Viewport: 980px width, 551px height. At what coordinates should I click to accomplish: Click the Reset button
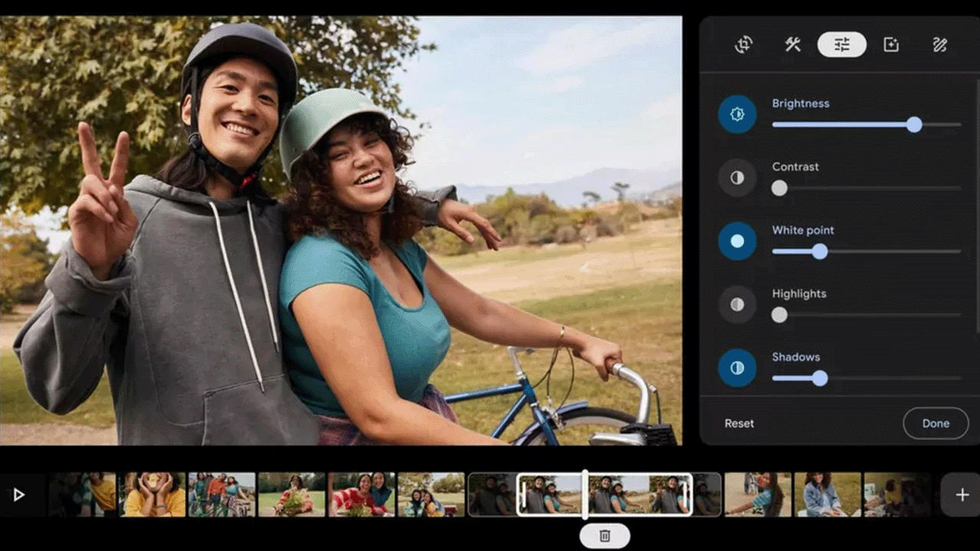coord(740,423)
